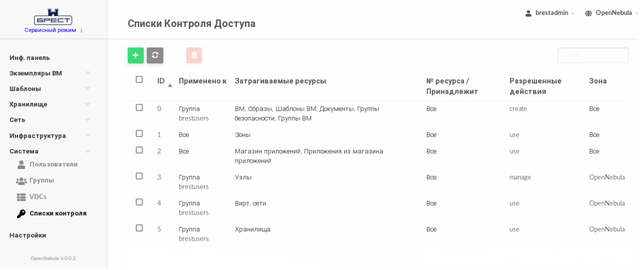
Task: Click the Узлы resource cell
Action: point(245,178)
